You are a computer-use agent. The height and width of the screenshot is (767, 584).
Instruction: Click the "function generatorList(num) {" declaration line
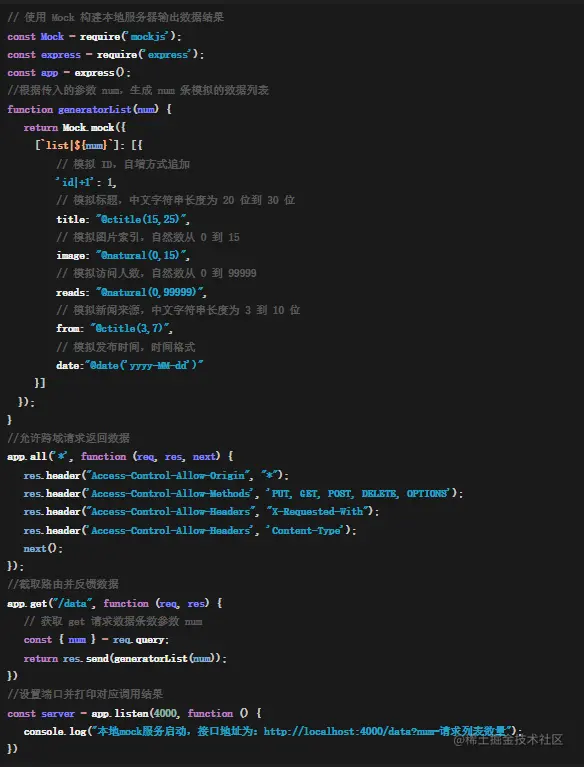pyautogui.click(x=90, y=110)
